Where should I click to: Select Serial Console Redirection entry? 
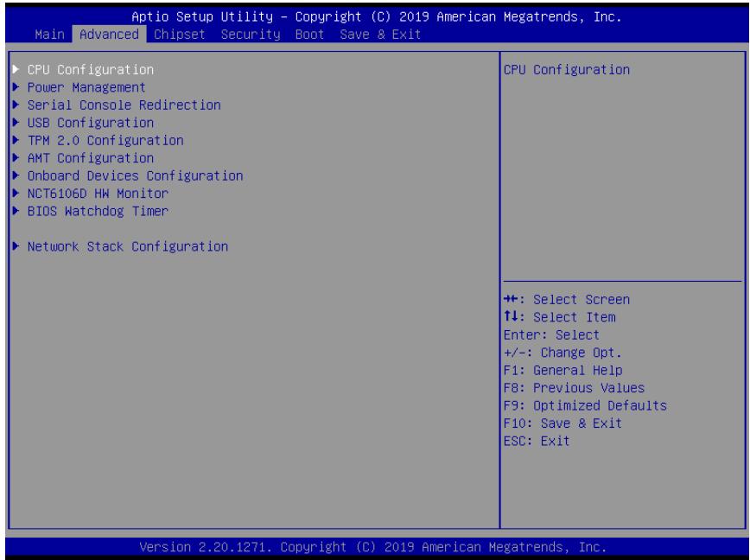coord(124,105)
